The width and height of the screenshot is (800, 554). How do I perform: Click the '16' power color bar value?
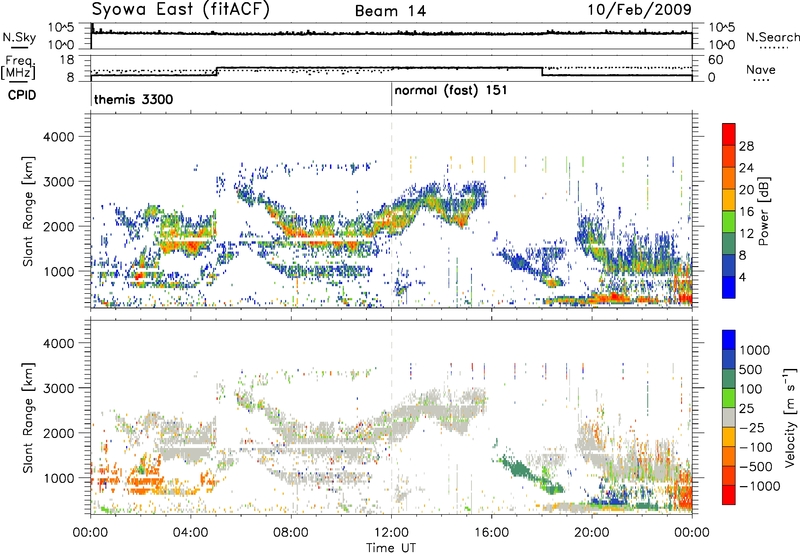point(746,212)
